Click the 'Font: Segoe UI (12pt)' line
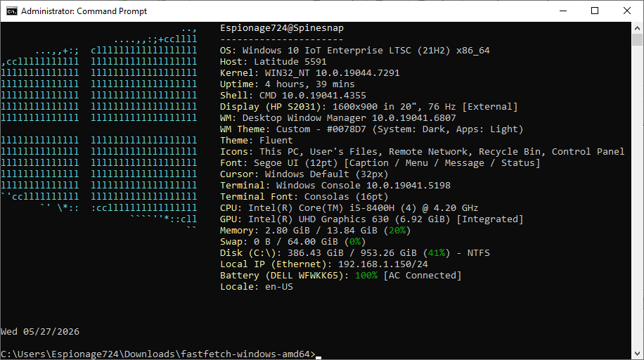The width and height of the screenshot is (644, 360). (380, 163)
